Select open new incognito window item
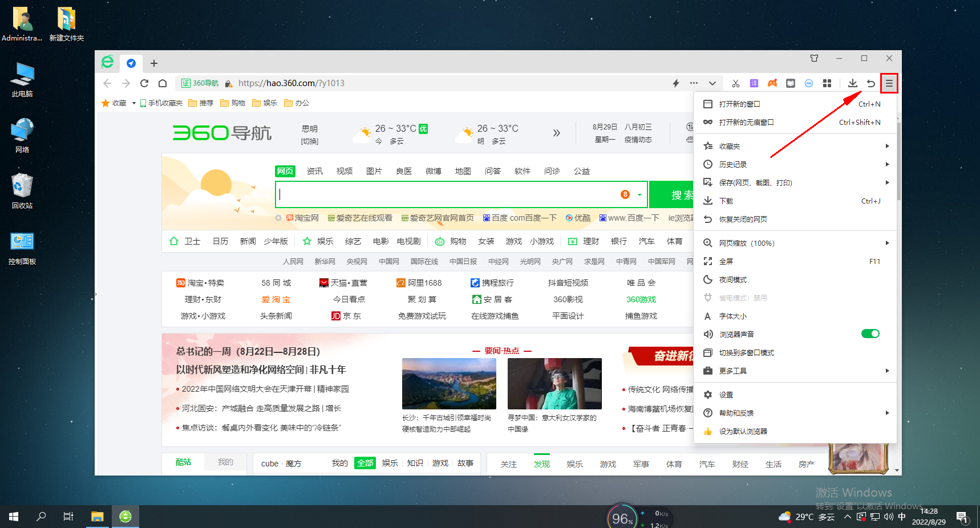The image size is (980, 528). [x=795, y=122]
